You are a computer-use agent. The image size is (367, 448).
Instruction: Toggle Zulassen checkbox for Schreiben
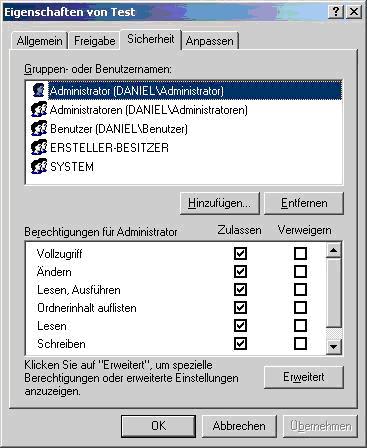click(x=240, y=343)
